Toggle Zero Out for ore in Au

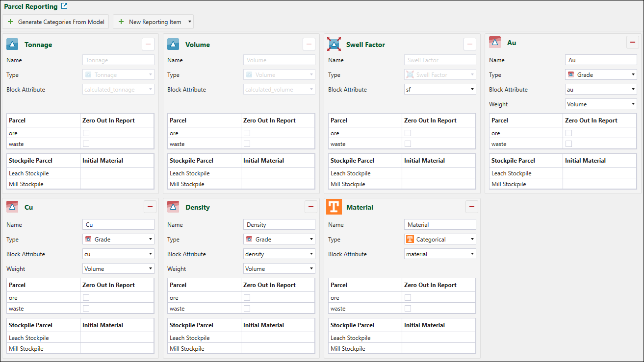click(568, 133)
